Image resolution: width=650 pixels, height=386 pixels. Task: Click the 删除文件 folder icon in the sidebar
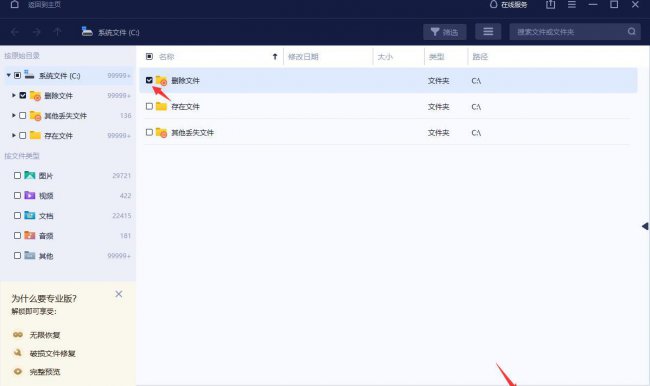35,95
